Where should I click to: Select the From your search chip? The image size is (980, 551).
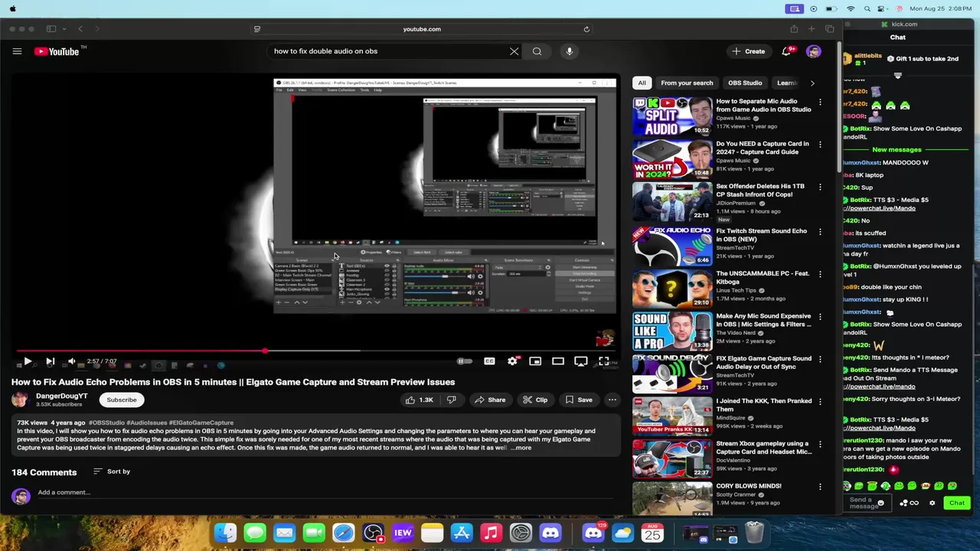point(687,83)
